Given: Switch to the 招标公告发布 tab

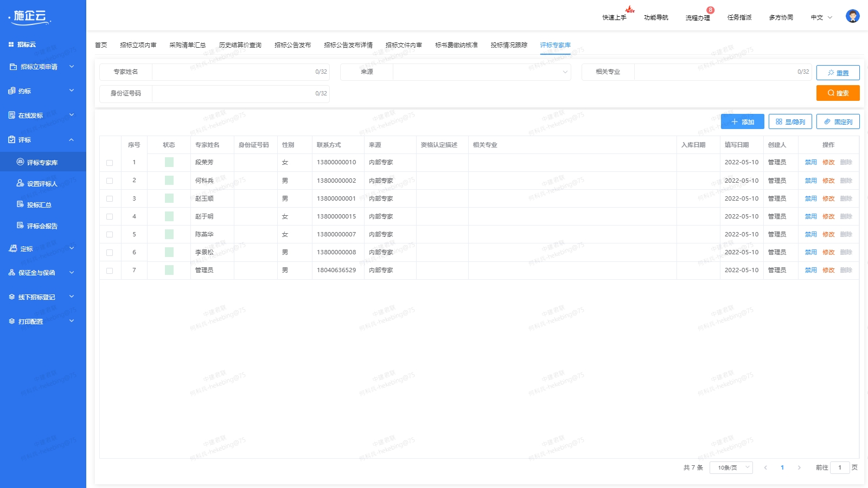Looking at the screenshot, I should pos(293,45).
